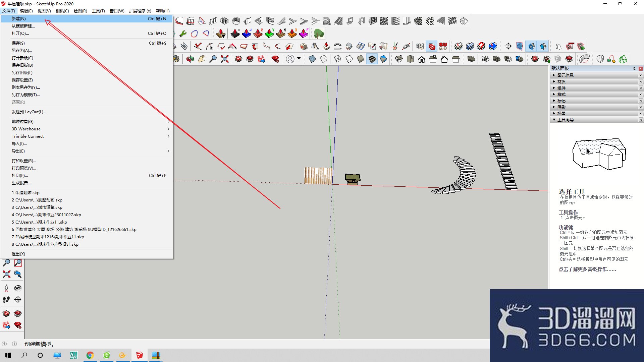This screenshot has height=362, width=644.
Task: Click 点击了解更多高级操作 link
Action: 587,269
